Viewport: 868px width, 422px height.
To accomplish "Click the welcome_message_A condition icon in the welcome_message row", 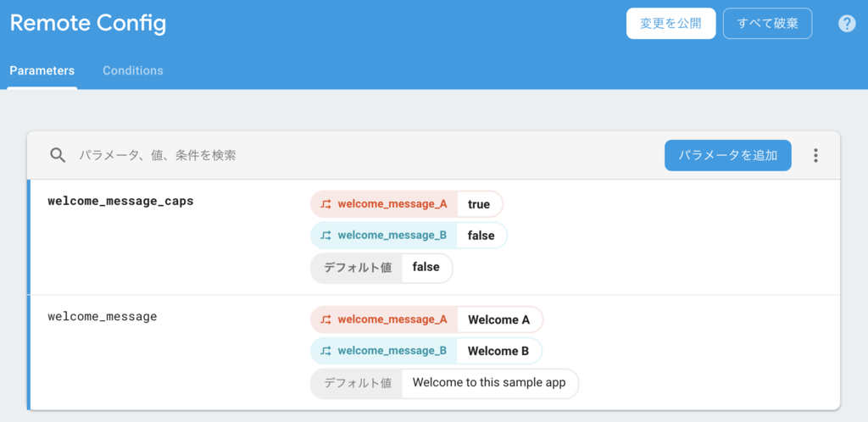I will click(326, 319).
